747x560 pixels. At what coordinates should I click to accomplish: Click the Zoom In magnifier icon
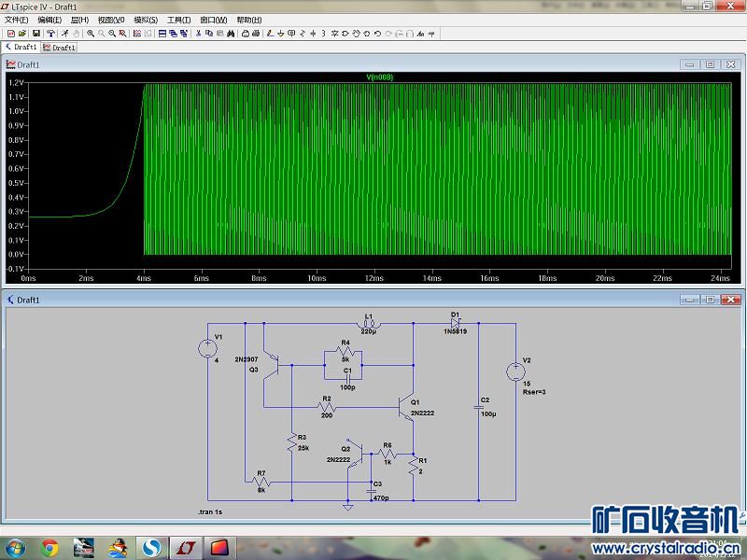click(91, 34)
